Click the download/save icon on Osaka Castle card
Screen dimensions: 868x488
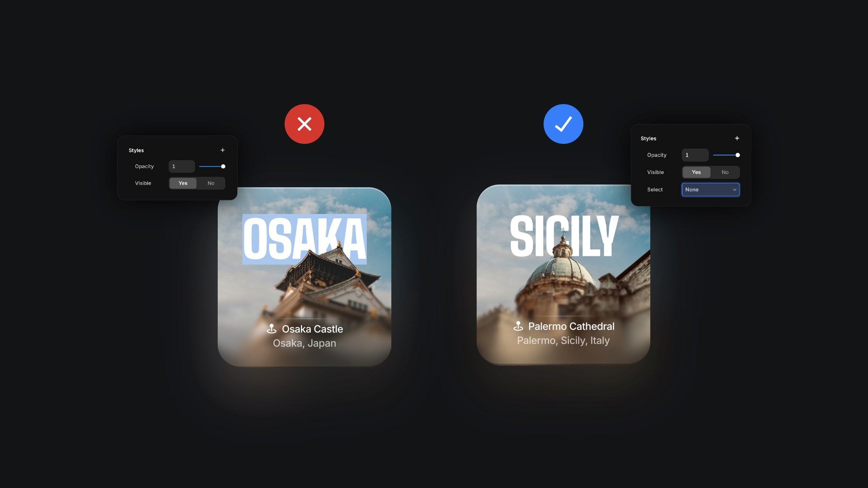[x=271, y=329]
